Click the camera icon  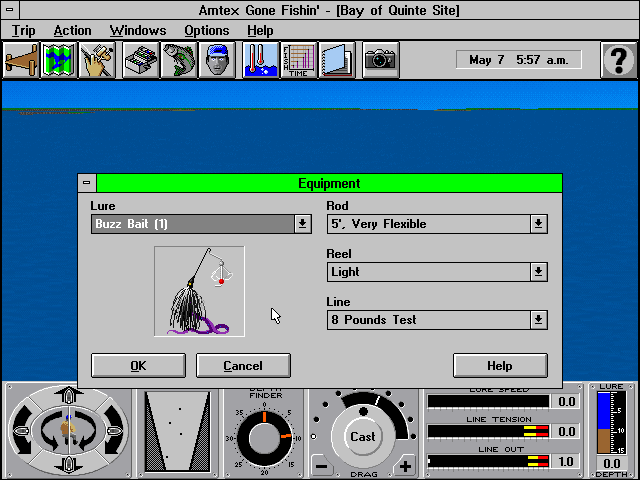pos(380,60)
